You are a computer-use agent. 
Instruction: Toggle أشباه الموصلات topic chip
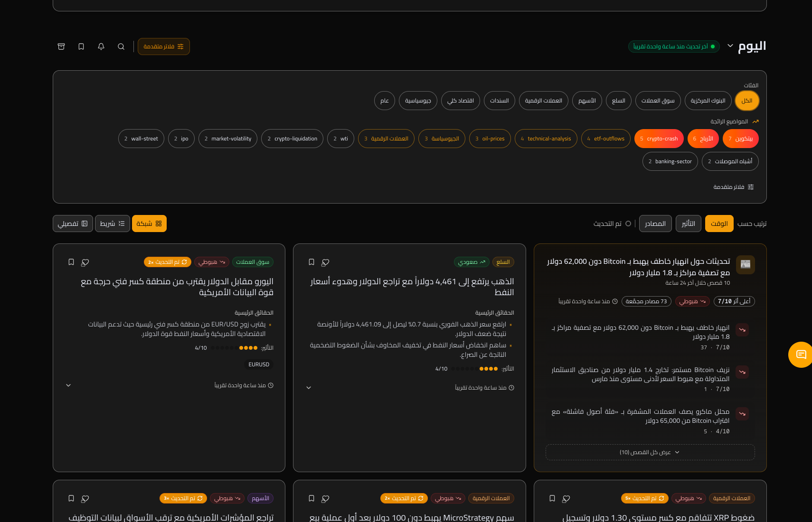[x=730, y=161]
